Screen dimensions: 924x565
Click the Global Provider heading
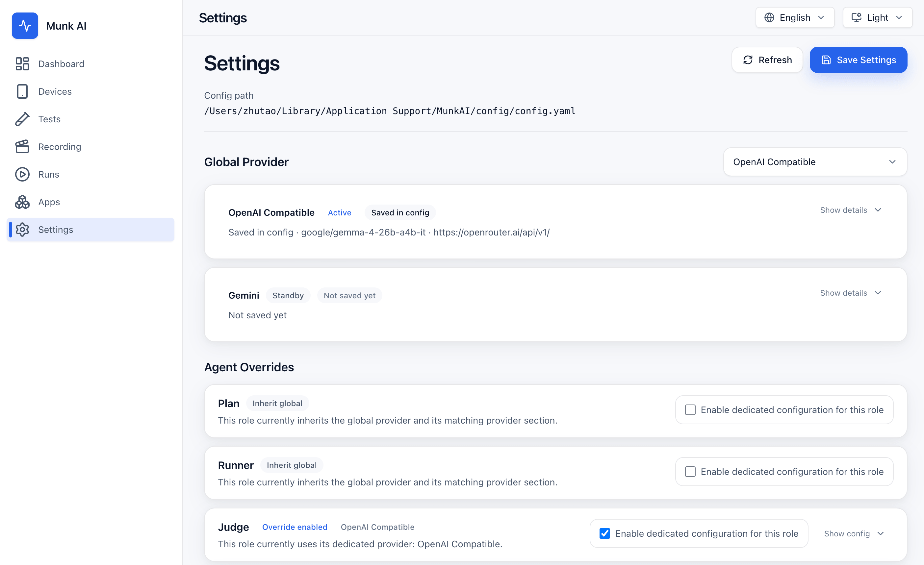246,162
